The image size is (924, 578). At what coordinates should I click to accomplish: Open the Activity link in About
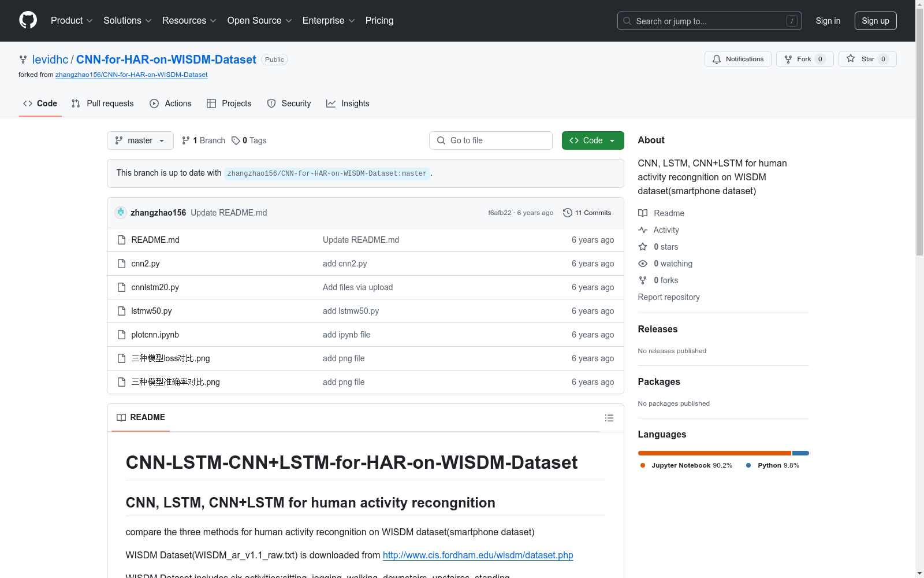[658, 230]
